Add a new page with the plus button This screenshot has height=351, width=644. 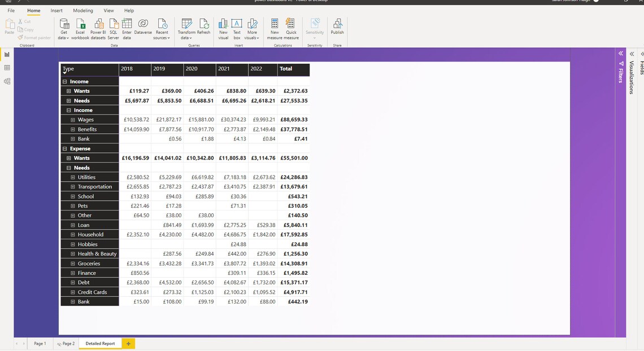point(128,343)
